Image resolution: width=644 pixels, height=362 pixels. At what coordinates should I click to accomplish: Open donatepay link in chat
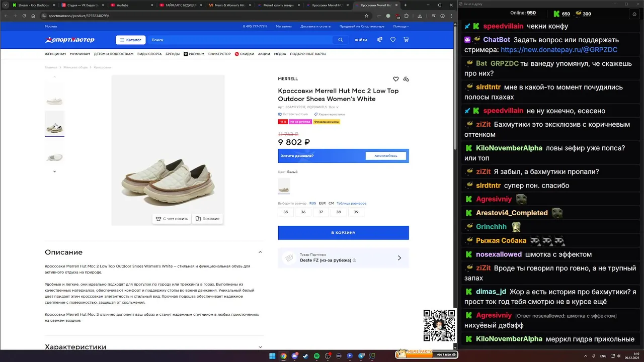point(559,50)
